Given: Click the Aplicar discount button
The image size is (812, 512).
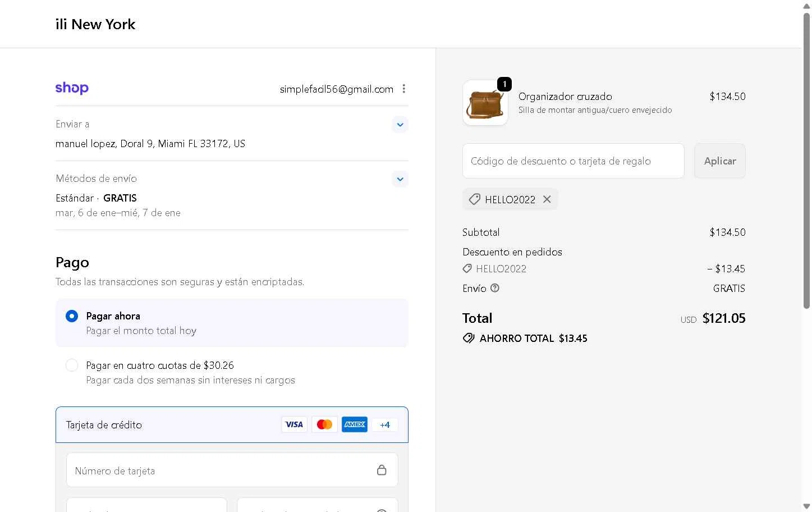Looking at the screenshot, I should coord(720,161).
